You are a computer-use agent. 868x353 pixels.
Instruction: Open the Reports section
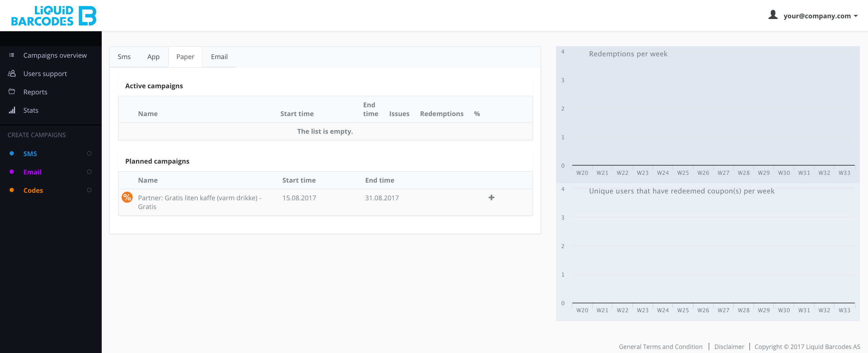(x=35, y=92)
